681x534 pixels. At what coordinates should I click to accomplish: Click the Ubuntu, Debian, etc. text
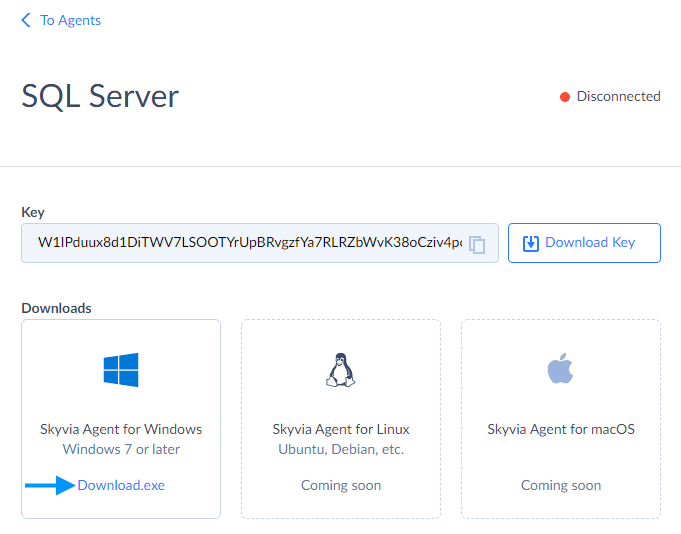point(341,449)
